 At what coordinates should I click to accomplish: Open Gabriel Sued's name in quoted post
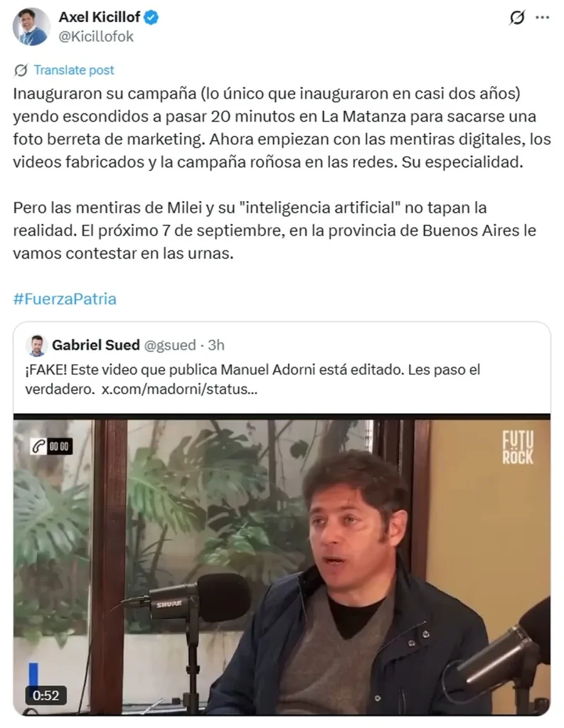[96, 345]
